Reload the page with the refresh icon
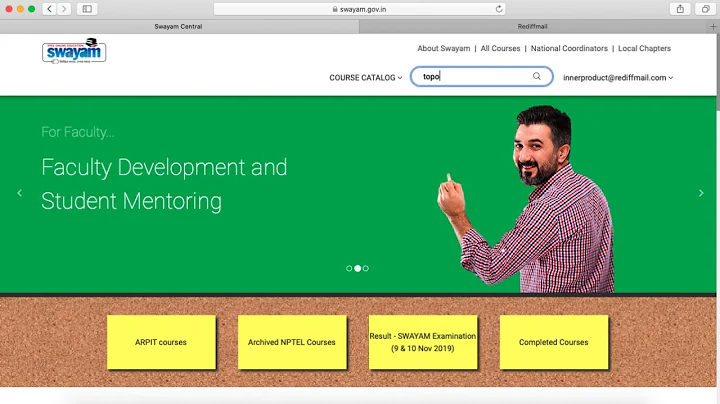 (499, 9)
